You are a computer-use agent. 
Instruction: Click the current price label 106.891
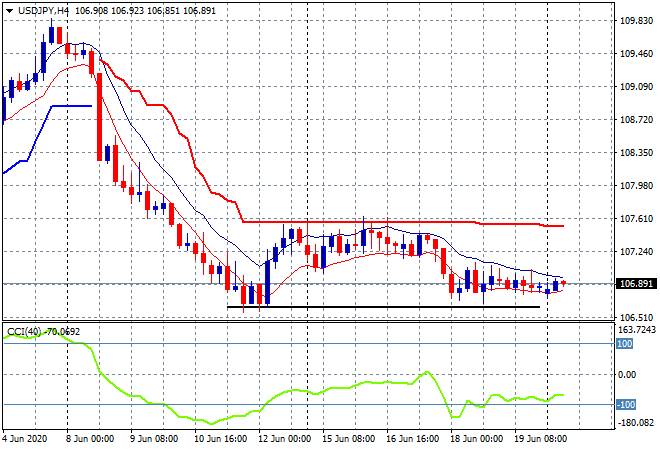[636, 284]
